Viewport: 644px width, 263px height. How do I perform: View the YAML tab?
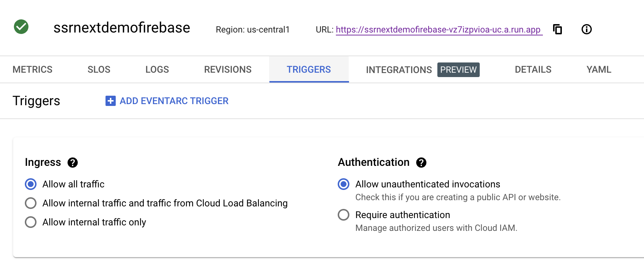(599, 69)
